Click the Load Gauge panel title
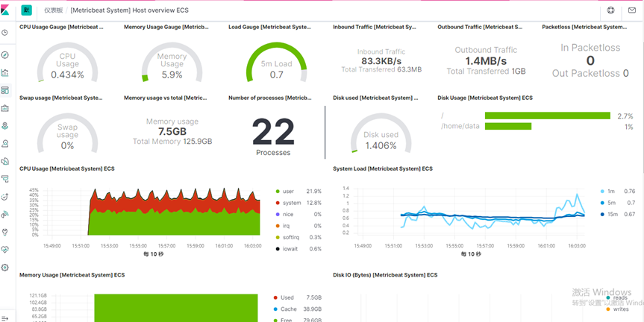The image size is (644, 322). (270, 27)
